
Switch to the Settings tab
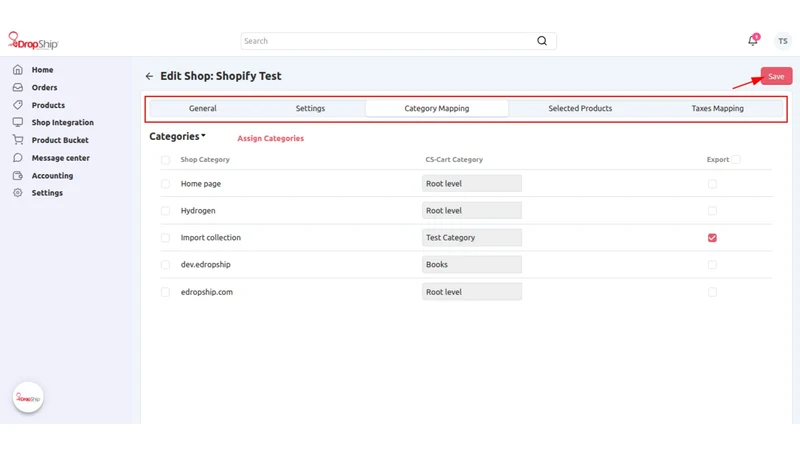coord(310,108)
